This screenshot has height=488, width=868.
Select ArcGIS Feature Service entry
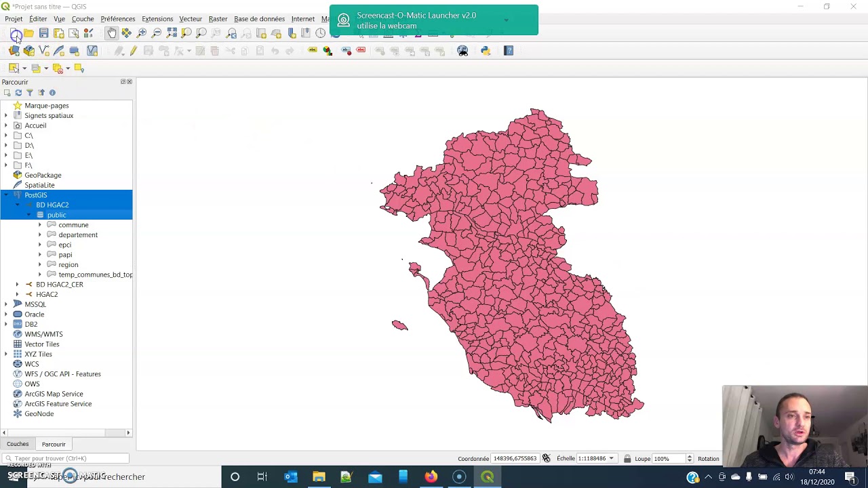point(58,404)
